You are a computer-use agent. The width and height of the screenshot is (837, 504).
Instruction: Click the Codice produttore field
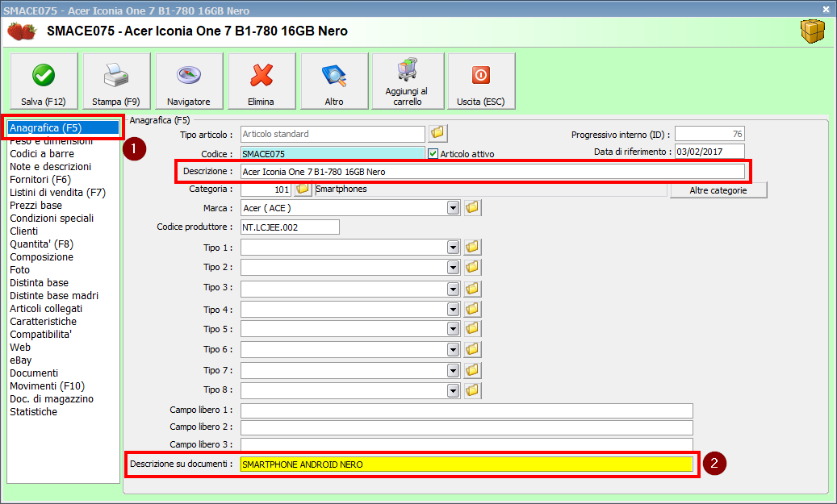(290, 227)
